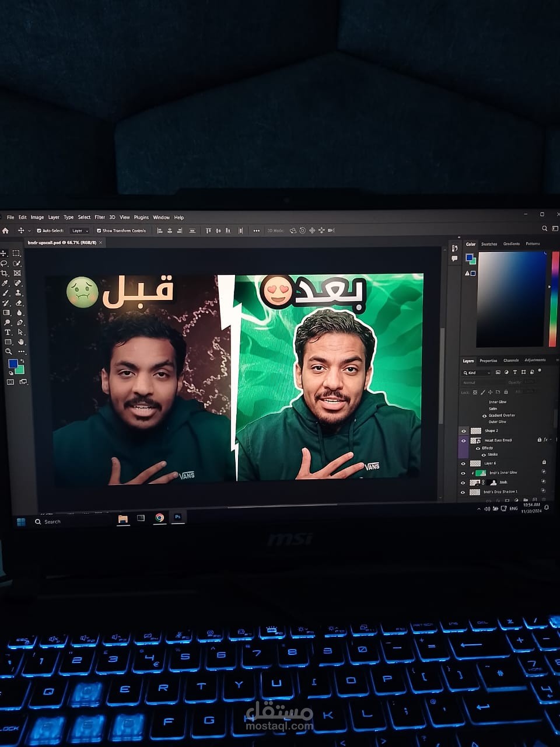Filter layers by pixel layers icon
The width and height of the screenshot is (560, 747).
coord(498,372)
